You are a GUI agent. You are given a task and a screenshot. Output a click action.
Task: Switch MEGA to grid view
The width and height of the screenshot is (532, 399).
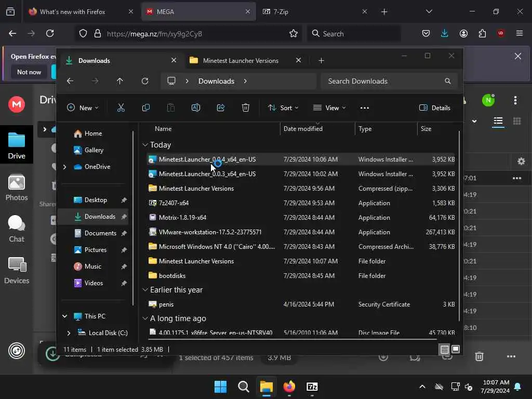(517, 121)
